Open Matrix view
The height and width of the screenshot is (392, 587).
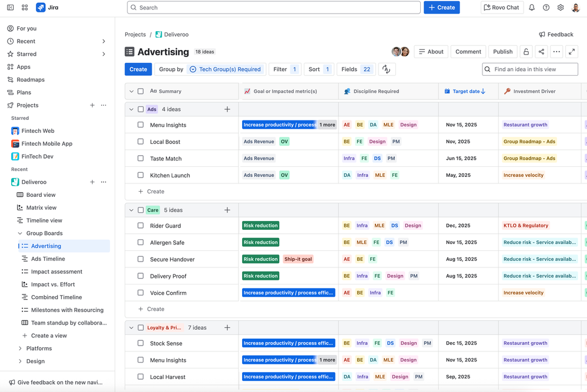click(x=41, y=207)
